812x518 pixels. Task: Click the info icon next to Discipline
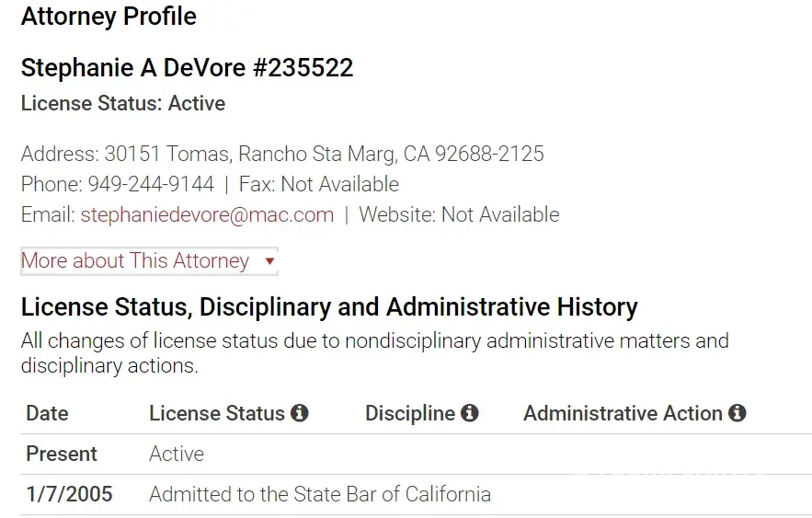[x=470, y=414]
